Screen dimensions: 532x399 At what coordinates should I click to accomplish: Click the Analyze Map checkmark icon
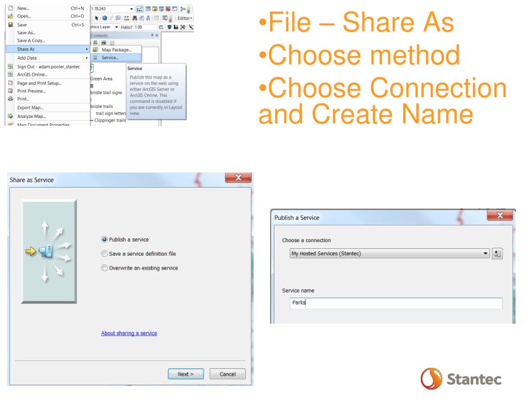10,116
